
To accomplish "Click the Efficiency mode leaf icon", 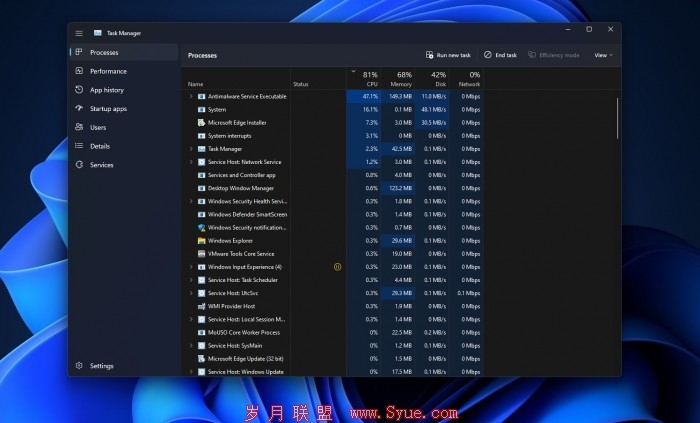I will pos(532,55).
